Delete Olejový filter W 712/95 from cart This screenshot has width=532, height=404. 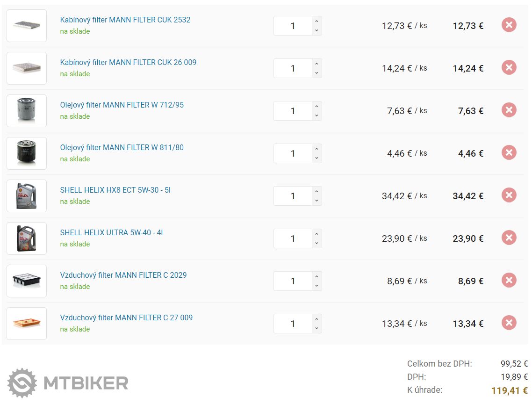(x=509, y=110)
